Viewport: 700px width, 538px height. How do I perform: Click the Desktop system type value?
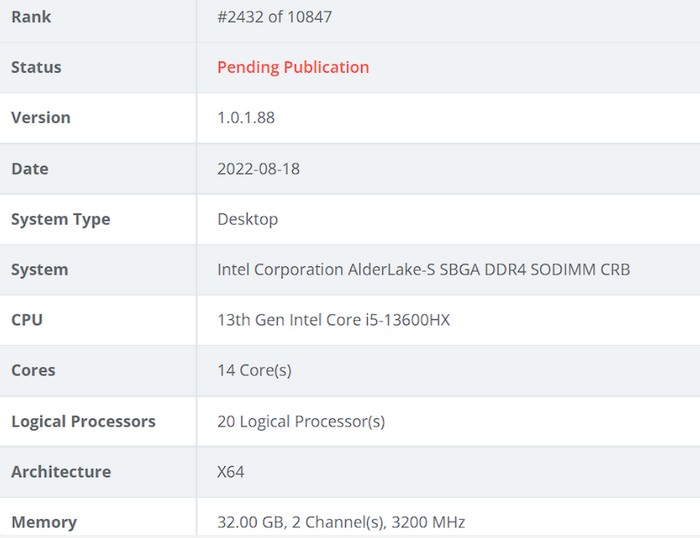tap(247, 219)
